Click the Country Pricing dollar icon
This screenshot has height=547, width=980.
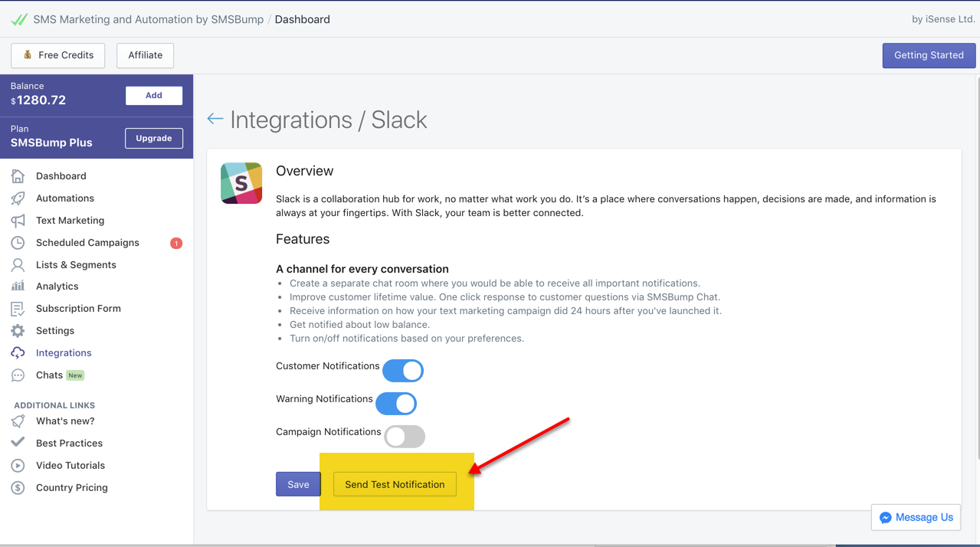coord(18,488)
